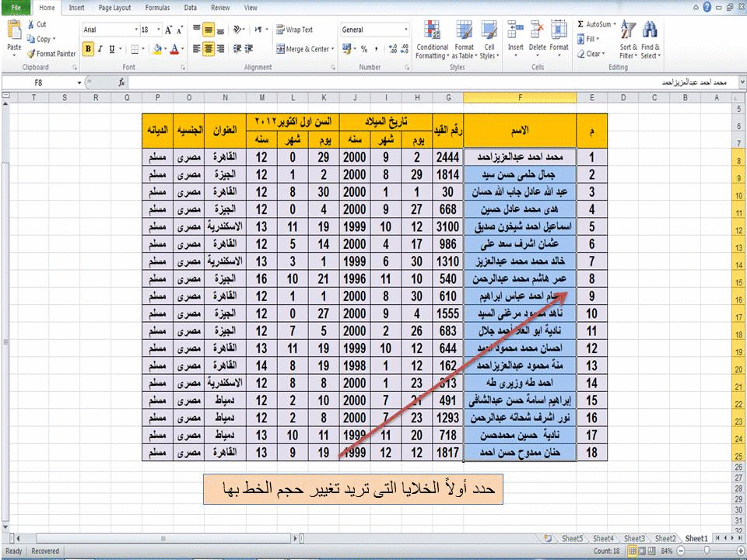
Task: Click the Format cells icon
Action: coord(559,30)
